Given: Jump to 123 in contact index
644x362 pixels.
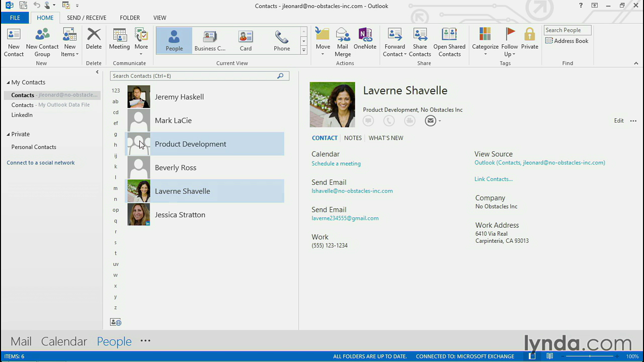Looking at the screenshot, I should (116, 90).
